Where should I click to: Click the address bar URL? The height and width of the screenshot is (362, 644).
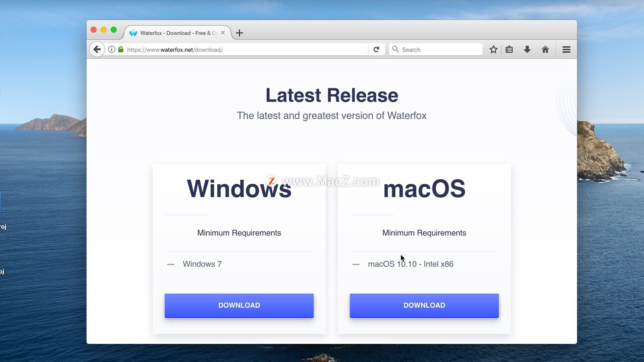(x=175, y=50)
